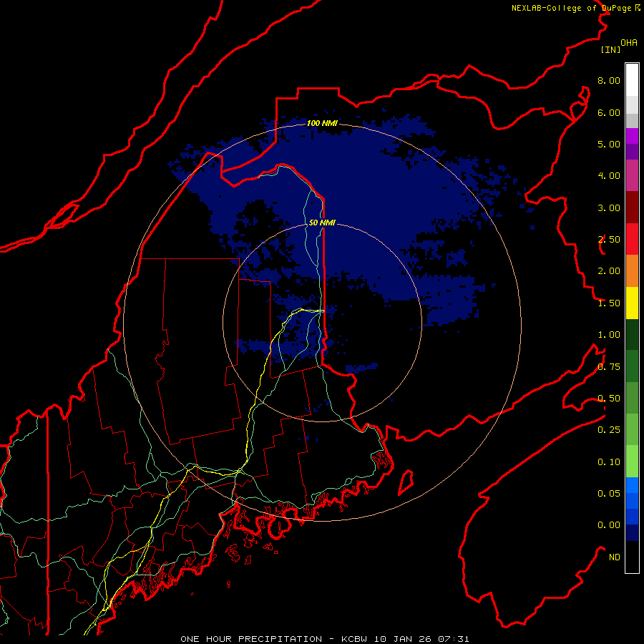
Task: Click the 3.00 legend value
Action: pos(609,208)
